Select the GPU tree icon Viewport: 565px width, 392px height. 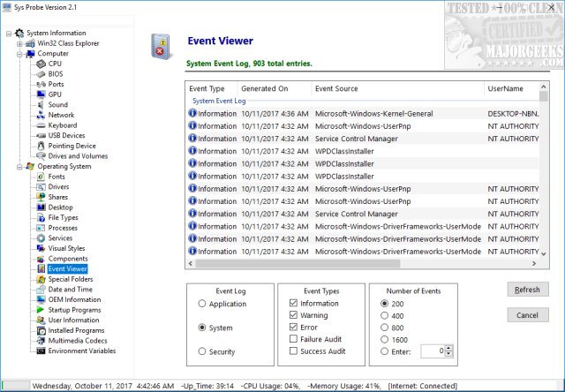(41, 94)
